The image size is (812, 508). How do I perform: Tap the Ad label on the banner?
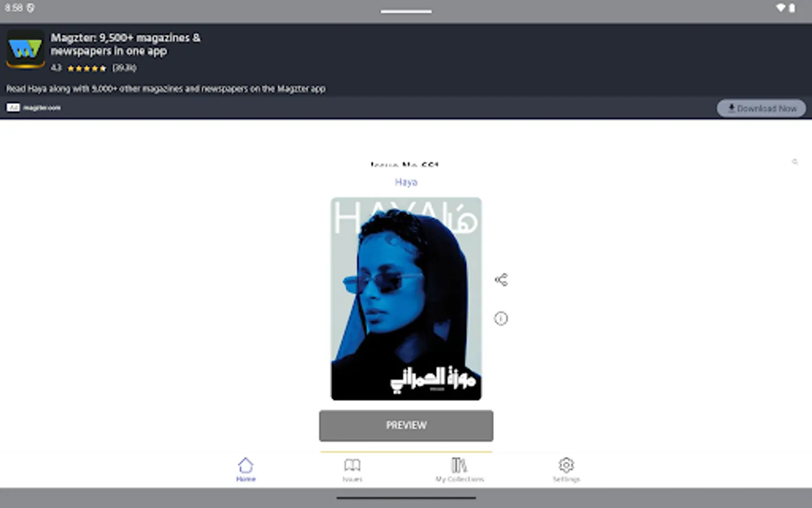pos(12,107)
